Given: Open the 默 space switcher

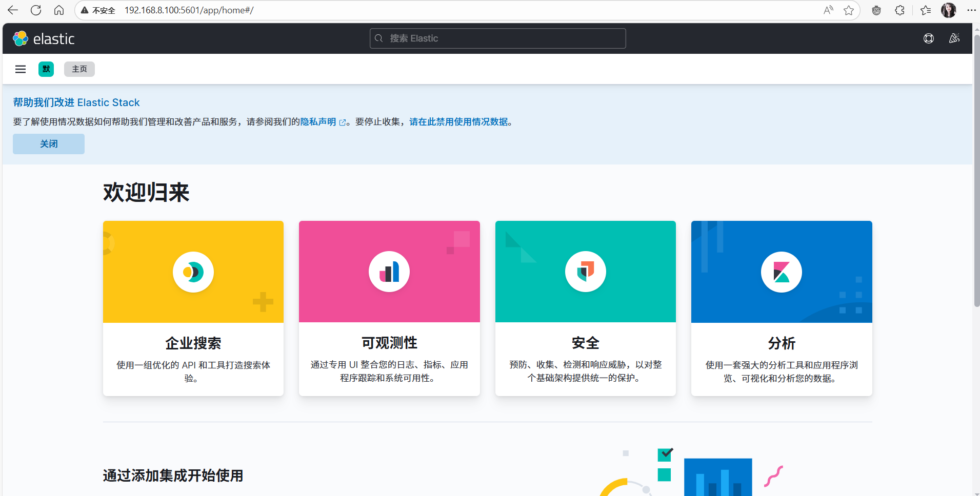Looking at the screenshot, I should (46, 69).
